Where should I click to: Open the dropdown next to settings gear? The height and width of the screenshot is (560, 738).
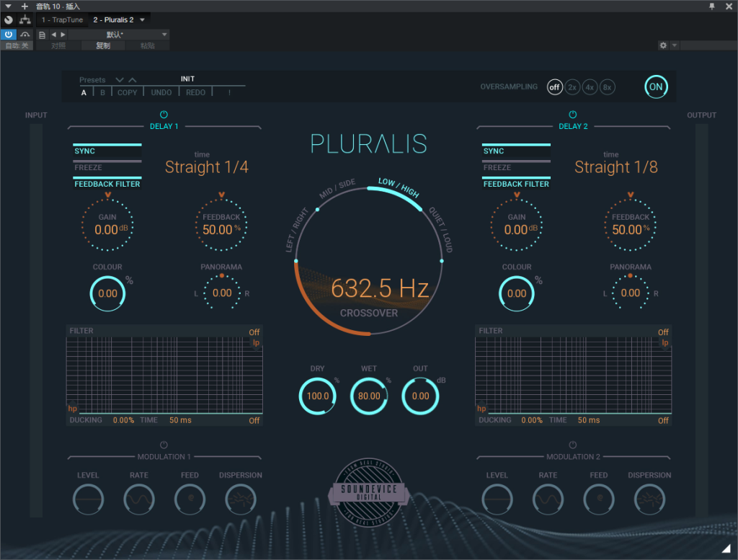point(675,45)
